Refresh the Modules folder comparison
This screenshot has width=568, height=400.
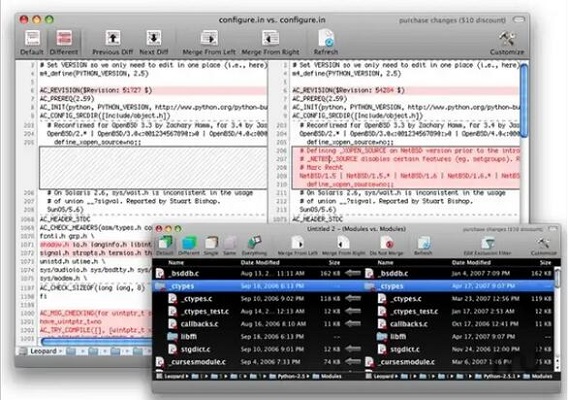click(x=423, y=245)
